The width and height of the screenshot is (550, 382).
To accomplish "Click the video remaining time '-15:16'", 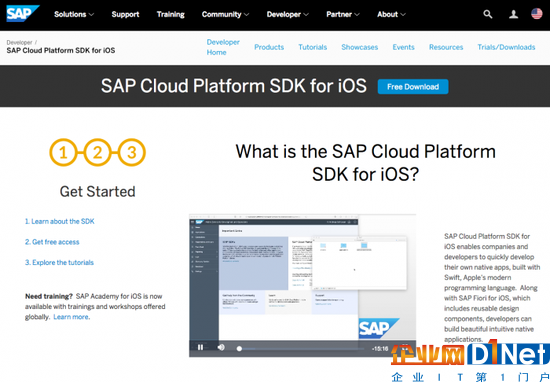I will click(x=380, y=349).
